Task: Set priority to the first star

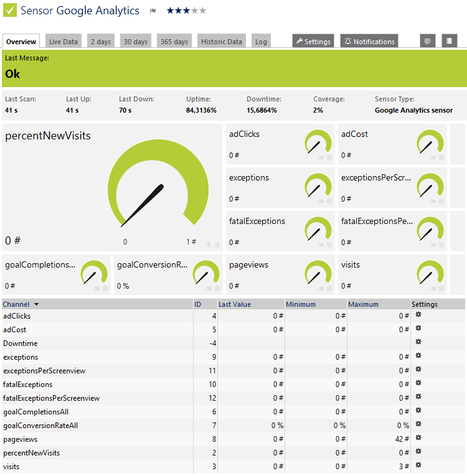Action: point(171,11)
